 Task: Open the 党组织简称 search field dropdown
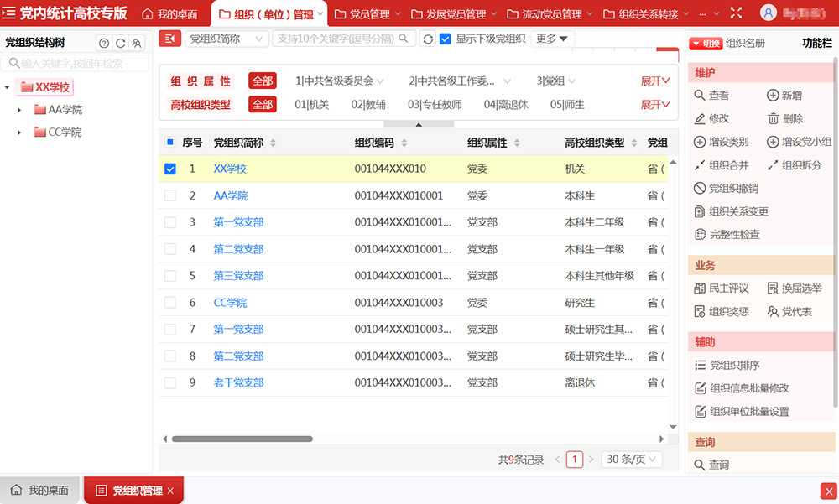tap(227, 39)
